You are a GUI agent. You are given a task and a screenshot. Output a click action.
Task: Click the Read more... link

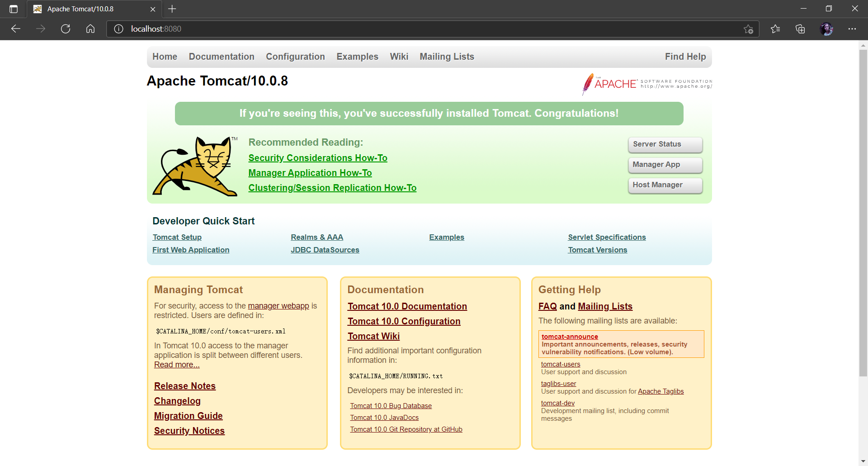pos(177,365)
